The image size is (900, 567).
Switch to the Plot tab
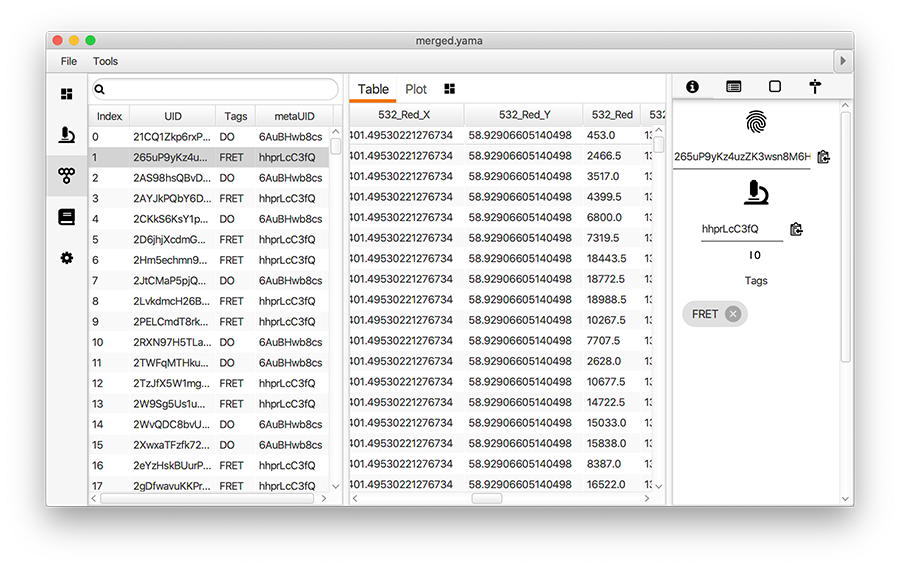[416, 90]
